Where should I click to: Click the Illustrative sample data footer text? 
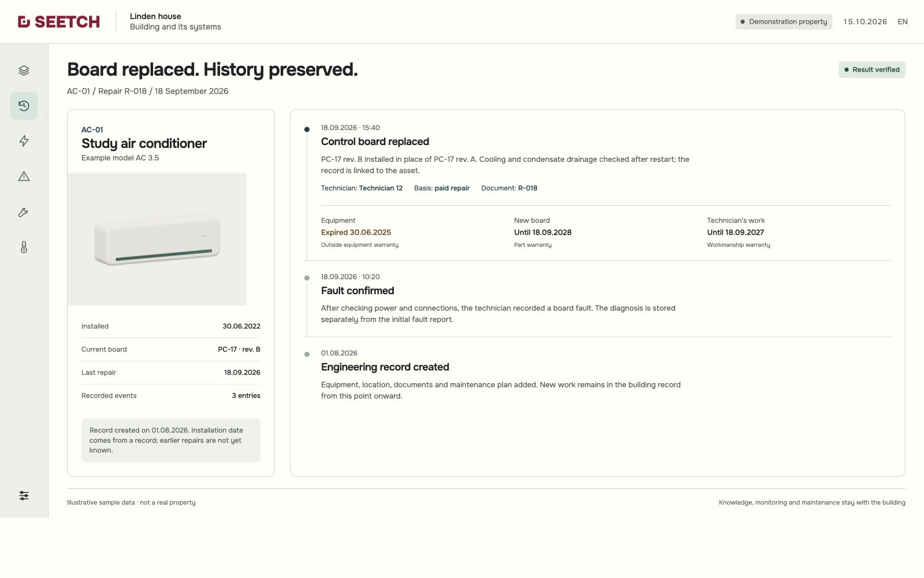(x=131, y=503)
